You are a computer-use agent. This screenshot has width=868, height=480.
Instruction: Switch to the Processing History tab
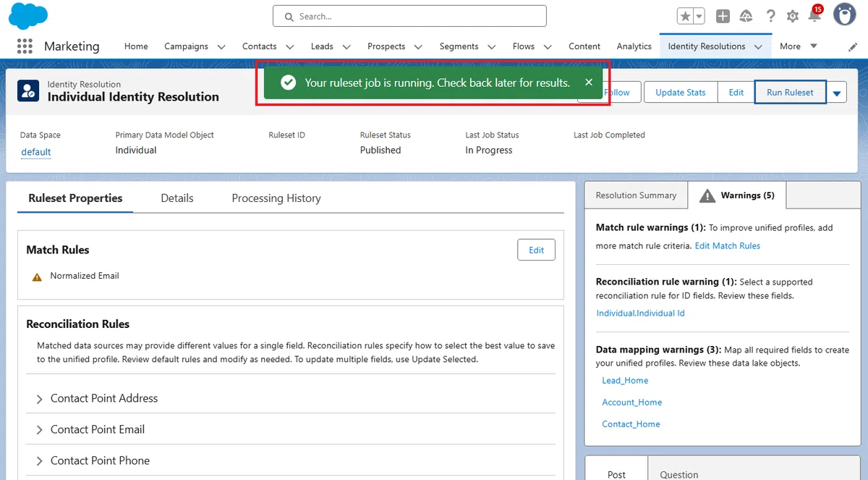276,198
